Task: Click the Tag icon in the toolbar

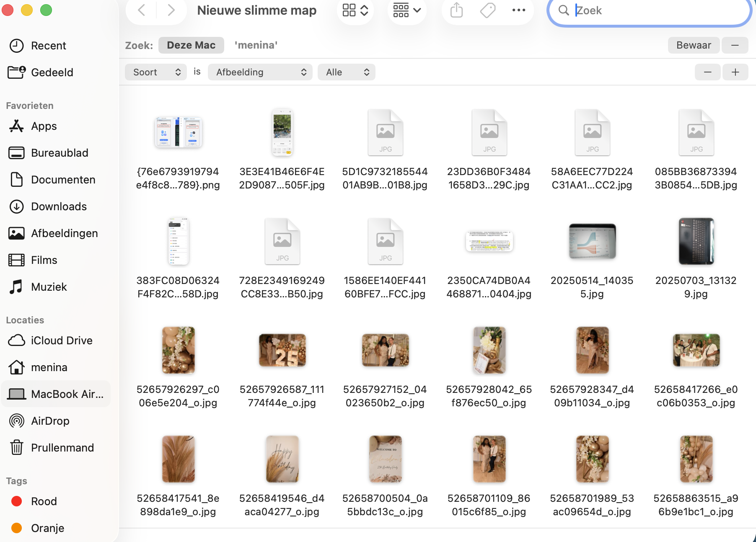Action: click(x=487, y=10)
